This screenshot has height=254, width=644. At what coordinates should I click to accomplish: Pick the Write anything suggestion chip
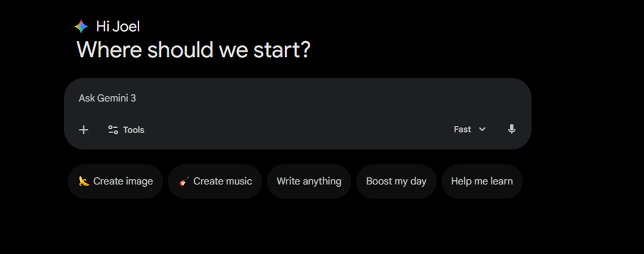[309, 181]
